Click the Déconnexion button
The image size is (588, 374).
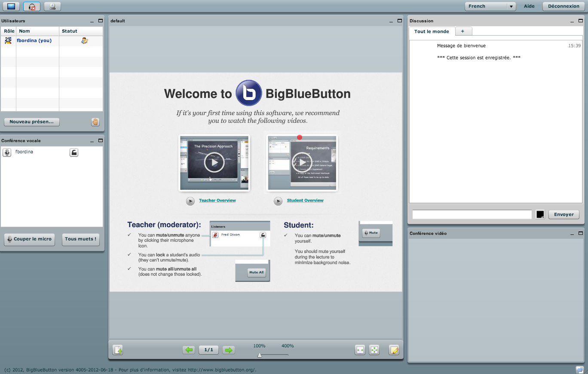point(563,6)
